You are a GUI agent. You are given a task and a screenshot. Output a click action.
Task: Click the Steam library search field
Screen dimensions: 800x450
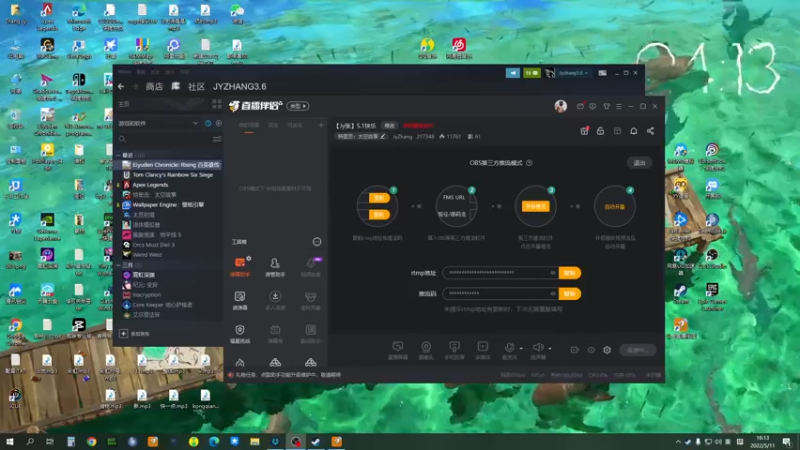tap(163, 139)
